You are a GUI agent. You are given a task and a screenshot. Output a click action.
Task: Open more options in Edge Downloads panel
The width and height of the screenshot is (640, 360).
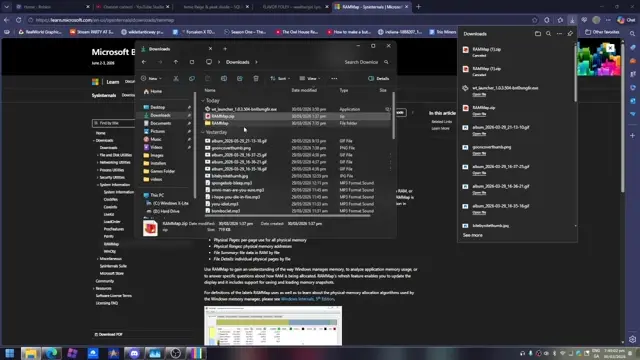(x=560, y=34)
